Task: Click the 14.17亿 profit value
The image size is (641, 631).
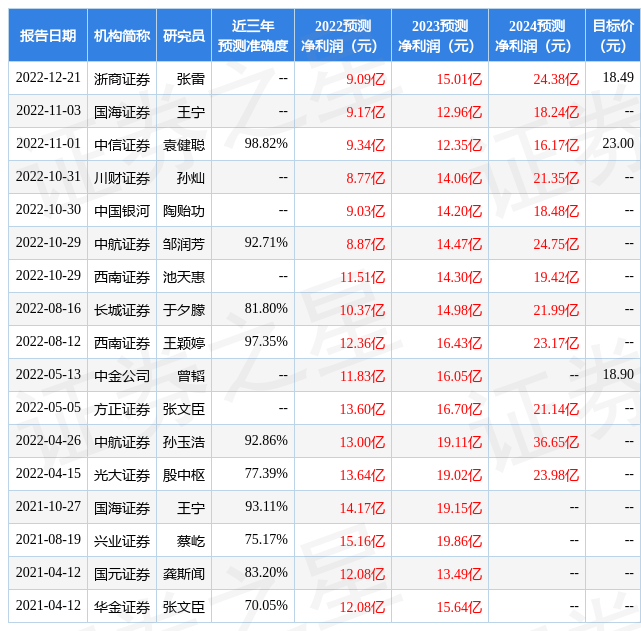Action: coord(362,508)
